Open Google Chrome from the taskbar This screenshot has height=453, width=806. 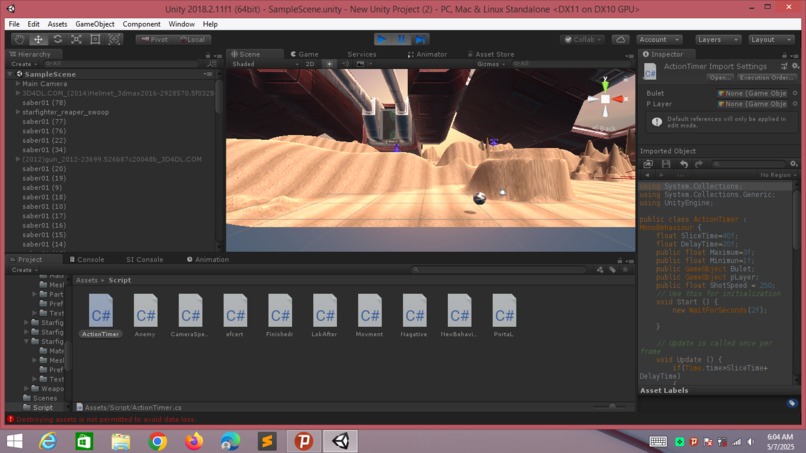[157, 441]
